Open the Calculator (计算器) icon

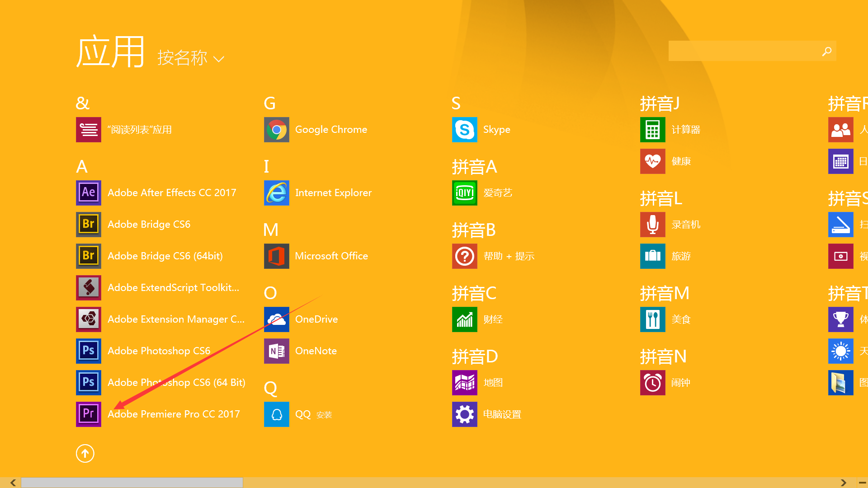653,130
